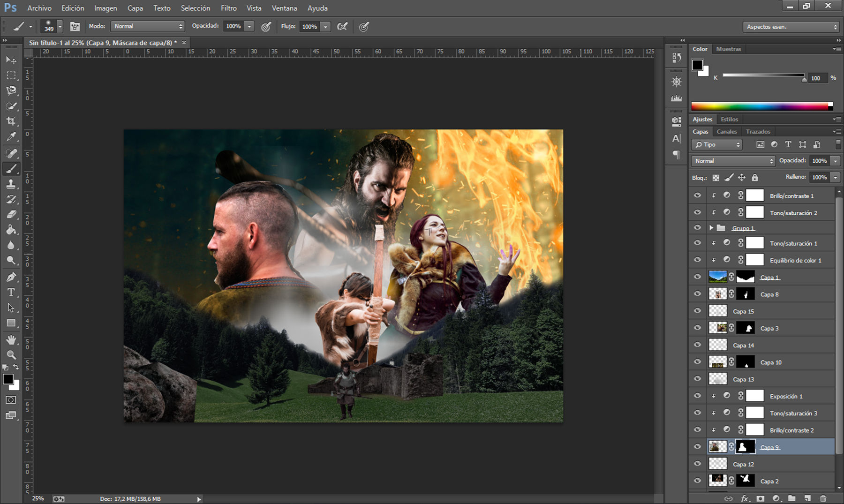Select the Rectangle shape tool
The width and height of the screenshot is (844, 504).
click(x=11, y=323)
